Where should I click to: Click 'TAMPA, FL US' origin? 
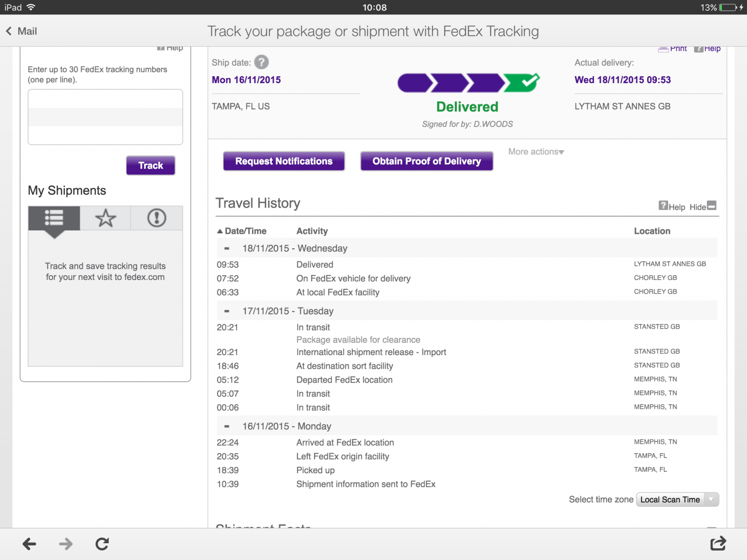point(241,106)
